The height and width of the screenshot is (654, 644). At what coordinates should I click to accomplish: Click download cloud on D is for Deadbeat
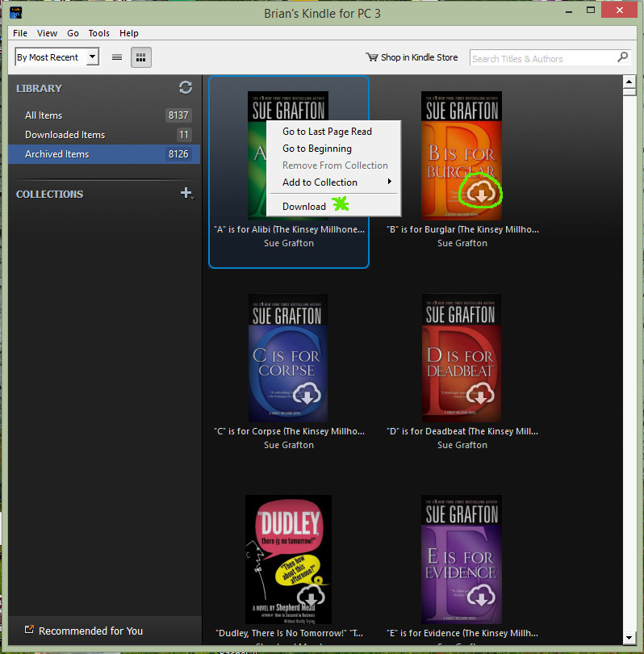[481, 393]
